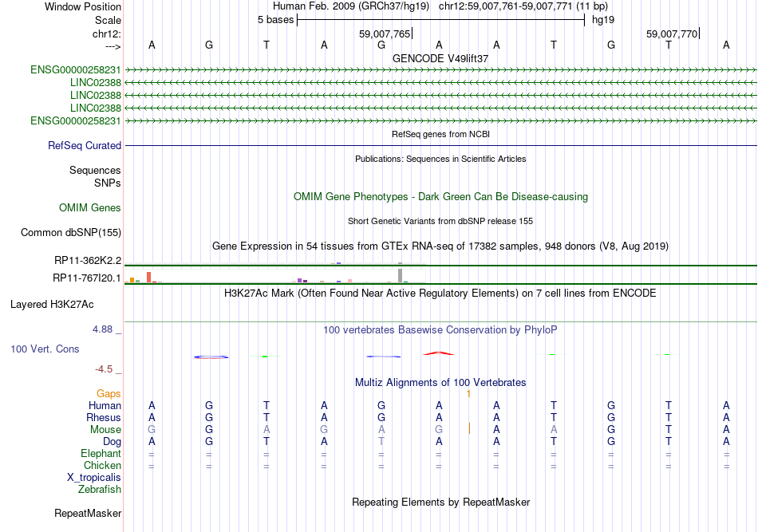758x532 pixels.
Task: Click the ENSG00000258231 label above RefSeq Curated
Action: [76, 120]
